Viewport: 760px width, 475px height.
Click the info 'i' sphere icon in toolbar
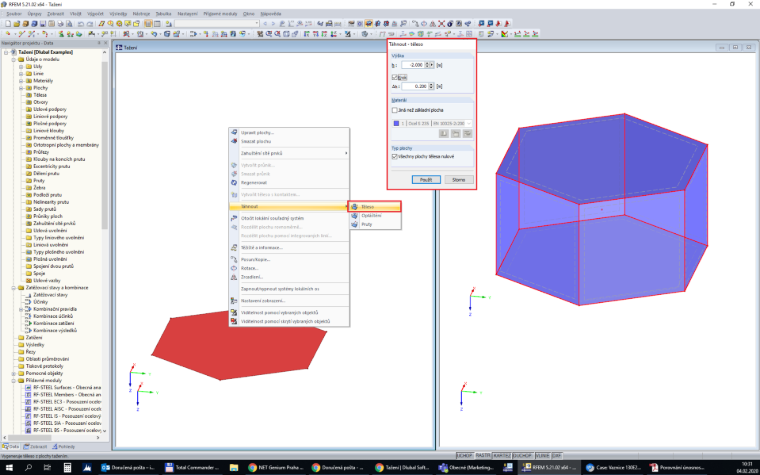click(x=450, y=23)
